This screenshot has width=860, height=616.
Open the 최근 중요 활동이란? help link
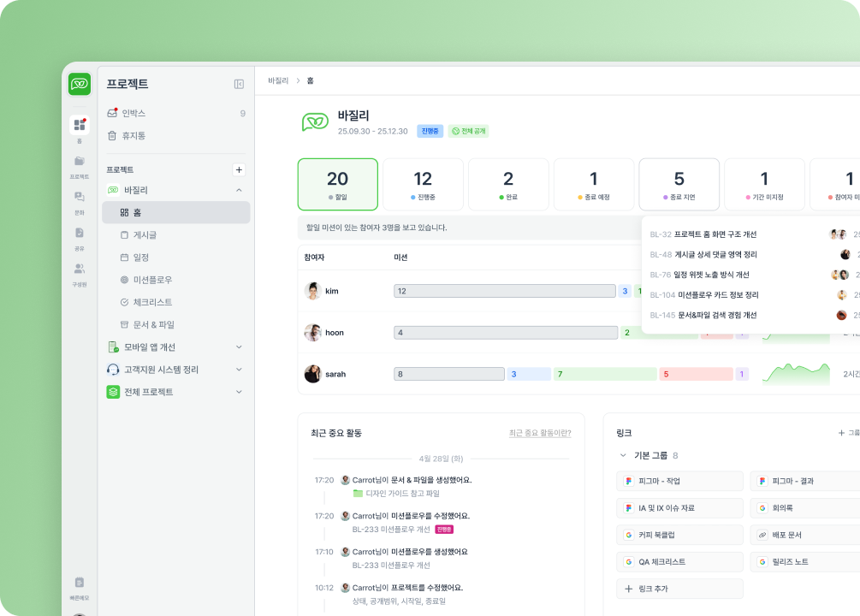click(540, 433)
